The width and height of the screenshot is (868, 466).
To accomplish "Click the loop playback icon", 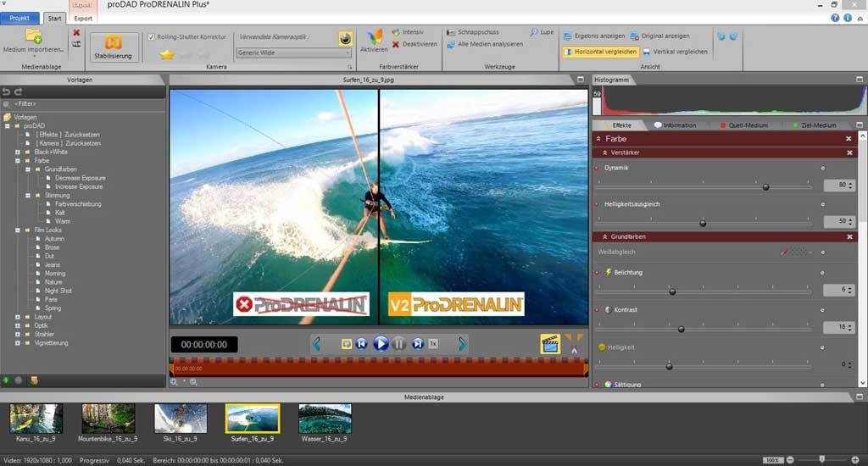I will pyautogui.click(x=346, y=344).
